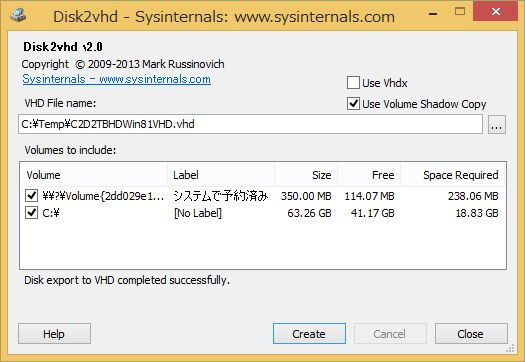Click the 114.07 MB free value
525x362 pixels.
click(369, 196)
